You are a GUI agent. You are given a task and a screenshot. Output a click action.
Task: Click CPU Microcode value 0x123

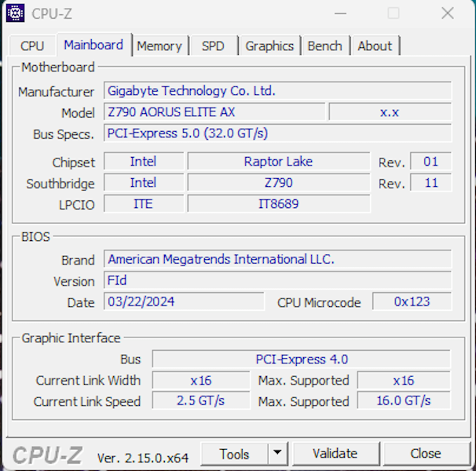(x=412, y=301)
